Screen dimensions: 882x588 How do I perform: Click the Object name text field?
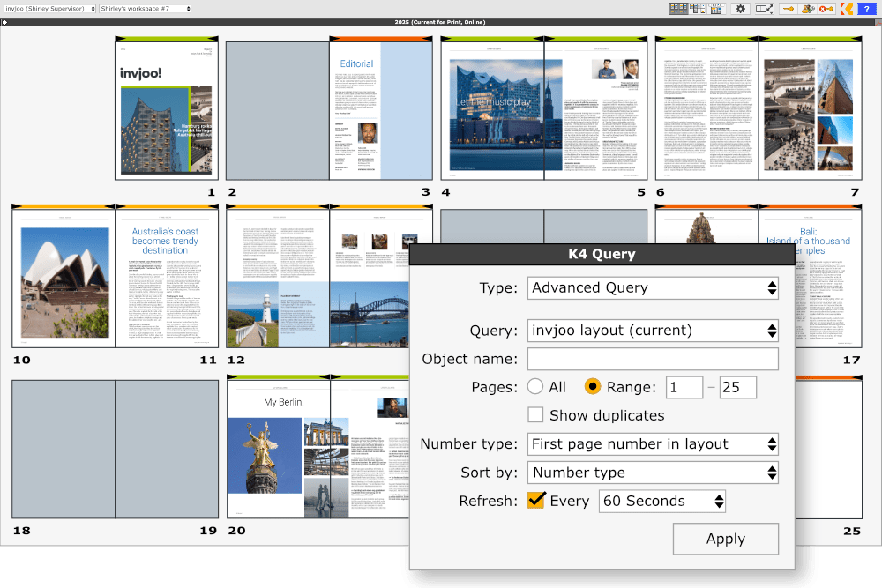653,359
